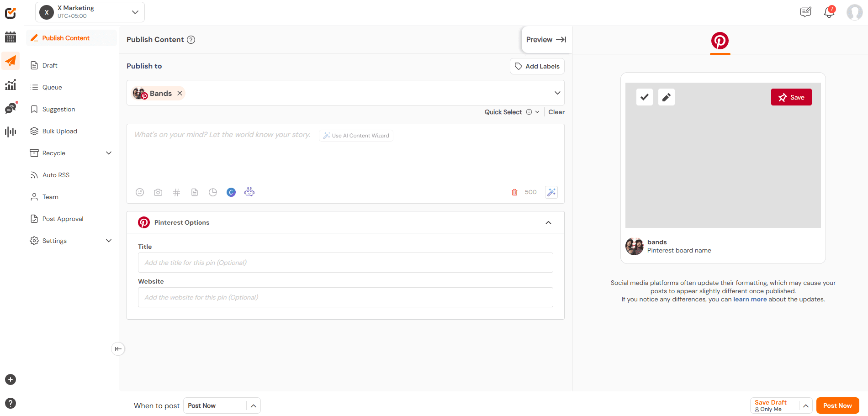Clear the post with the trash icon
The image size is (868, 416).
514,192
